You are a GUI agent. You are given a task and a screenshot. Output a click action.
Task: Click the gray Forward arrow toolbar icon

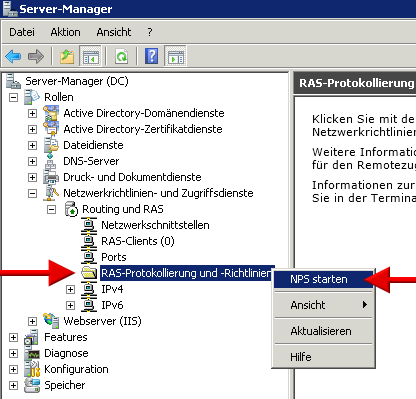pos(36,56)
